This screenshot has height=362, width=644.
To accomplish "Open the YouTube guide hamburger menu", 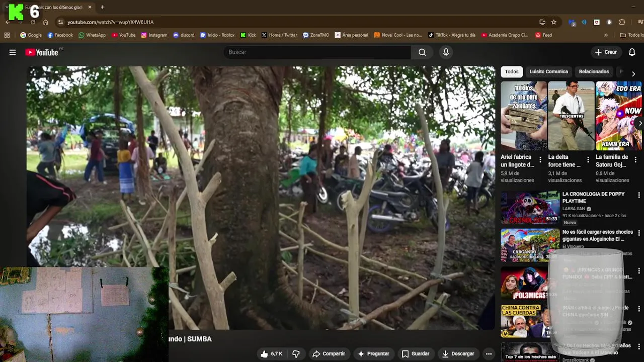I will pyautogui.click(x=13, y=52).
